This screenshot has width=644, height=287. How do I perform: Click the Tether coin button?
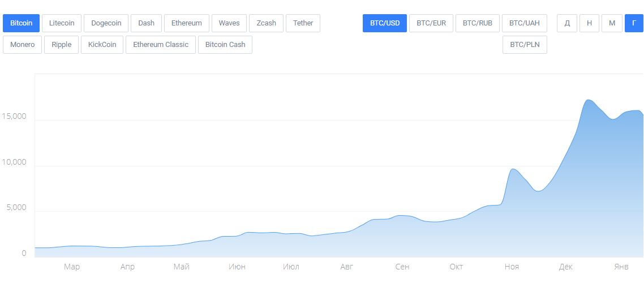[x=303, y=23]
